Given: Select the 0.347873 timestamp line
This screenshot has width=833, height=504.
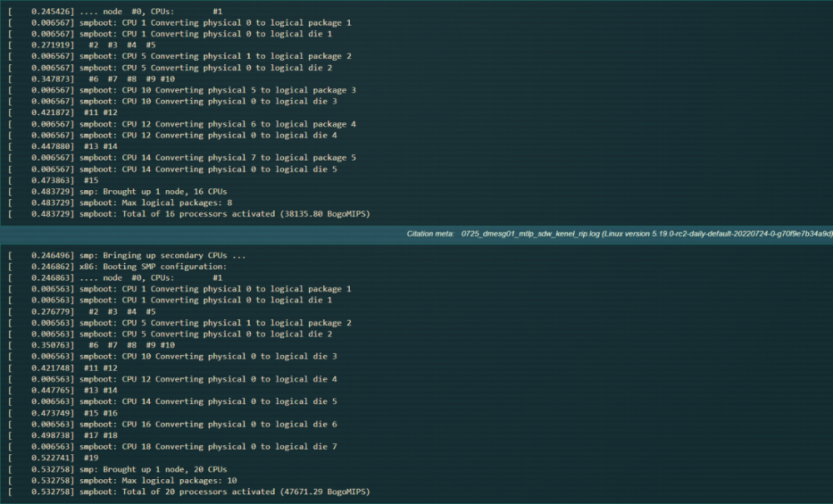Looking at the screenshot, I should coord(92,79).
